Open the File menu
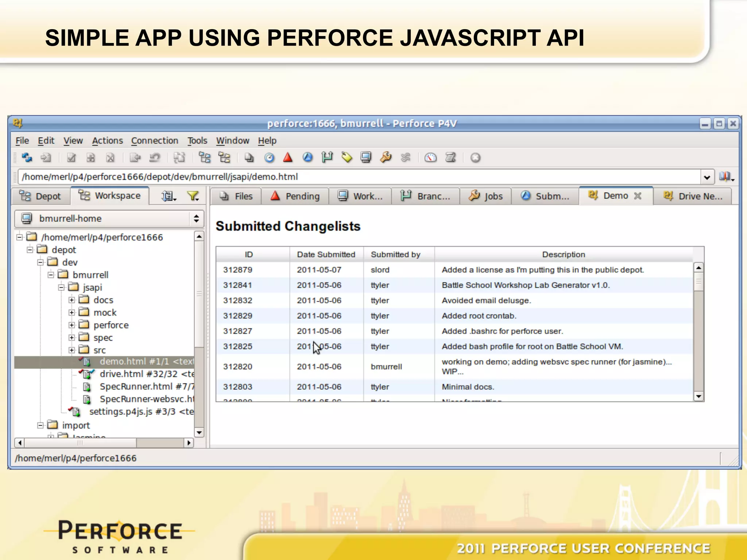This screenshot has height=560, width=747. coord(22,141)
